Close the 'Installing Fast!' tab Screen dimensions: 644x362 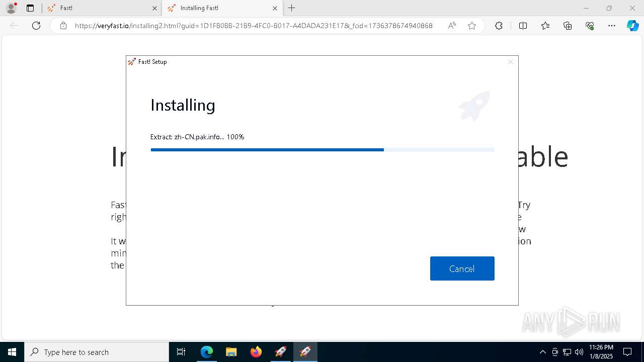275,8
